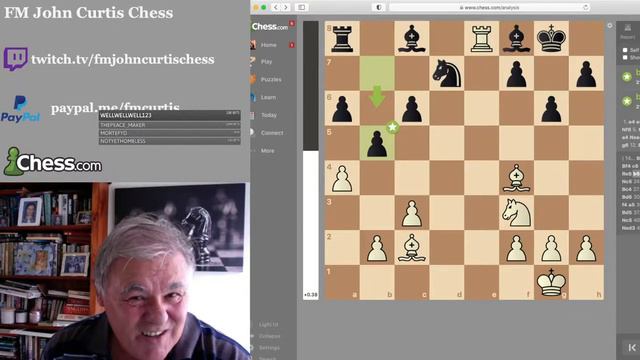The height and width of the screenshot is (360, 640).
Task: Click the best-move star badge on b5
Action: tap(392, 127)
